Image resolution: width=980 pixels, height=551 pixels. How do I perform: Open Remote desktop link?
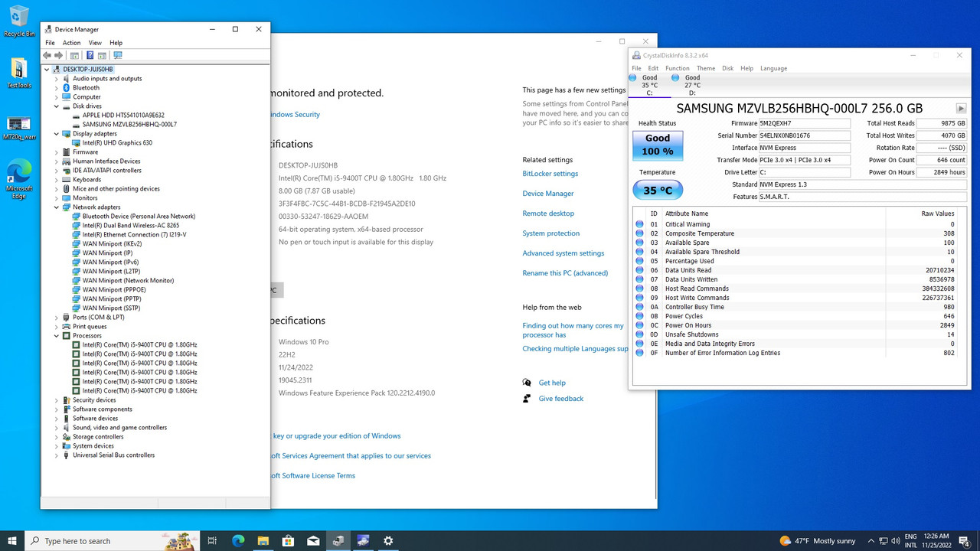pos(548,214)
